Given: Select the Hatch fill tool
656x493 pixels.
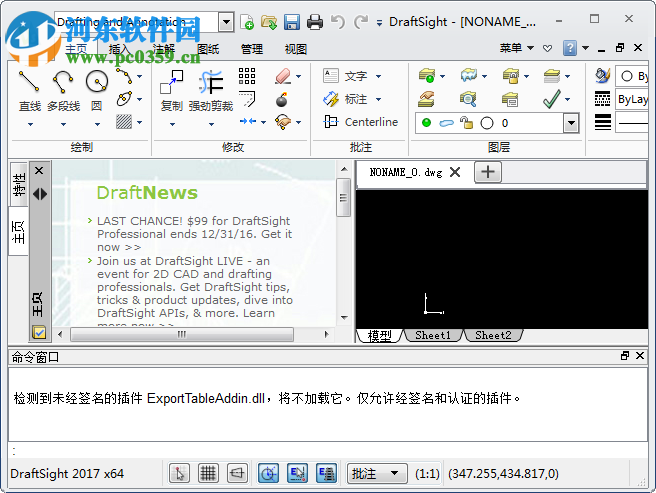Looking at the screenshot, I should (x=124, y=122).
